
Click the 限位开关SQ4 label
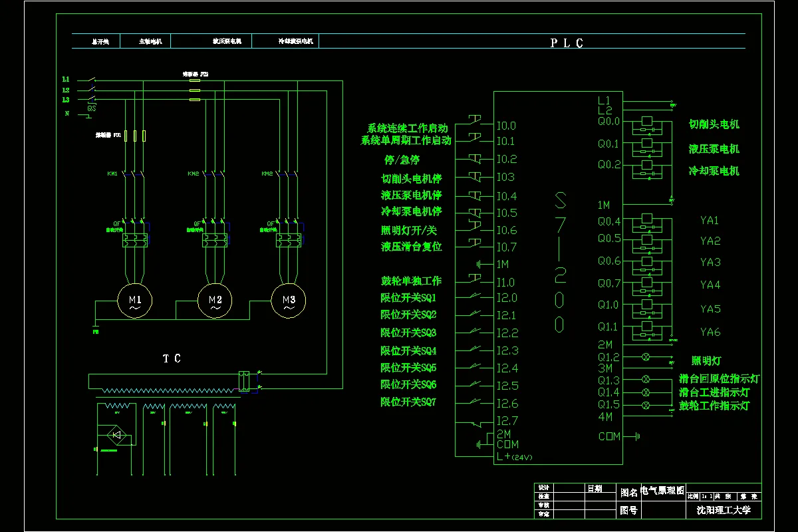click(408, 351)
